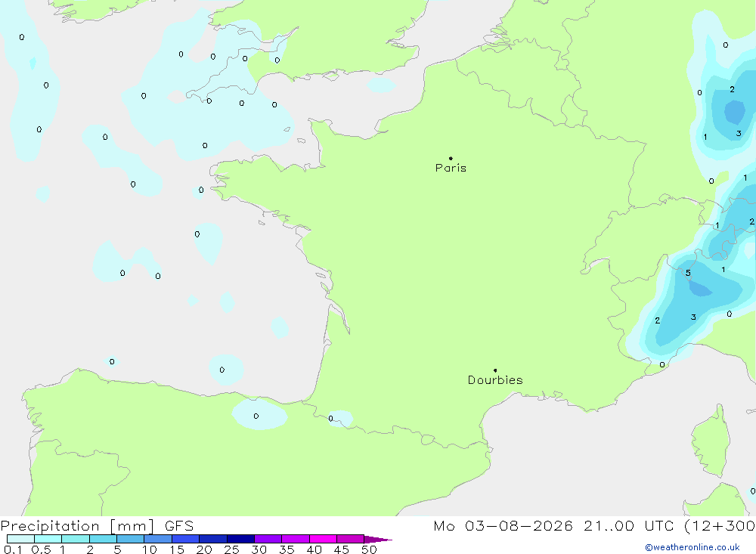Click the weatheronline.co.uk copyright link
The width and height of the screenshot is (756, 554).
tap(692, 547)
